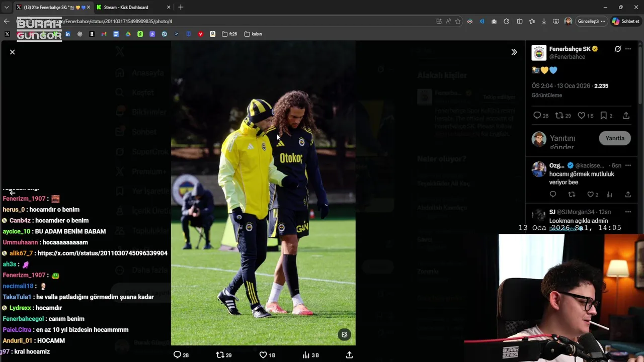Open the Amazon bookmark

[x=213, y=34]
